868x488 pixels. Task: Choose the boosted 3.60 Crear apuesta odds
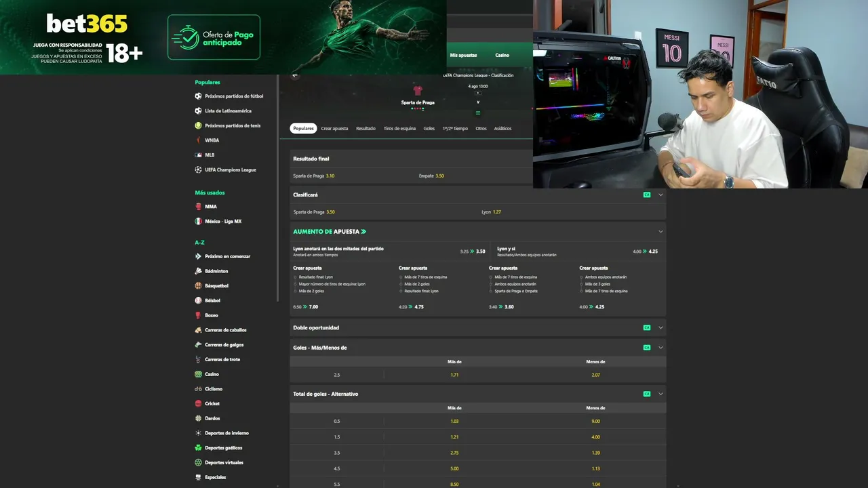point(509,307)
